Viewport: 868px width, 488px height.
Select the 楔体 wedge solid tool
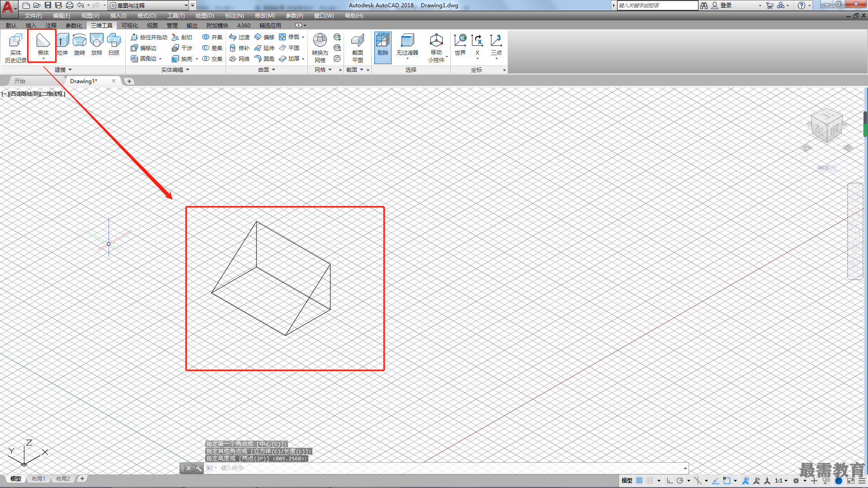coord(43,45)
